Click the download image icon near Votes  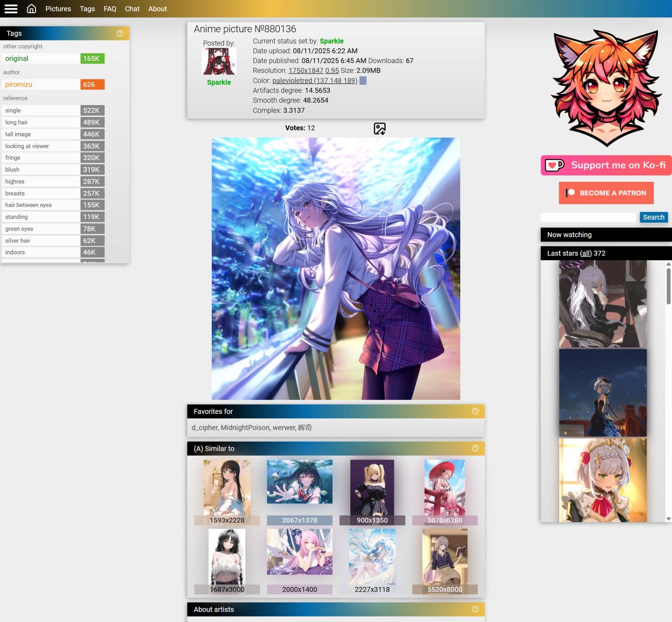[379, 129]
